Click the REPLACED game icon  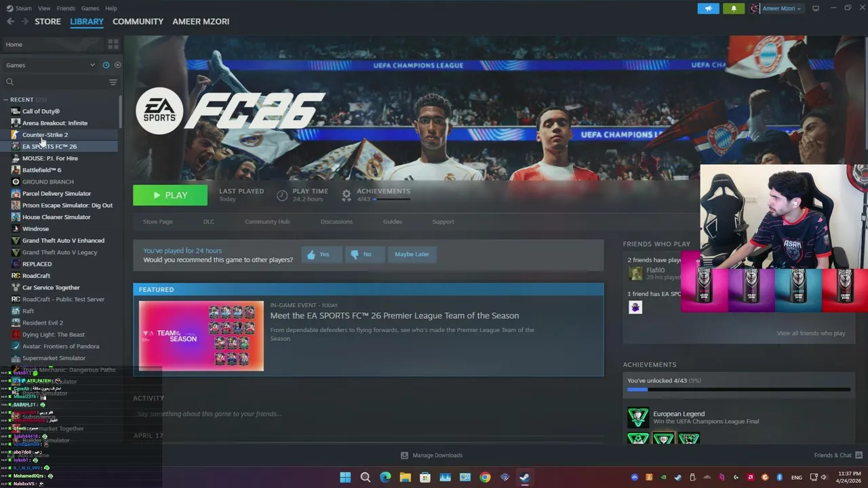16,264
